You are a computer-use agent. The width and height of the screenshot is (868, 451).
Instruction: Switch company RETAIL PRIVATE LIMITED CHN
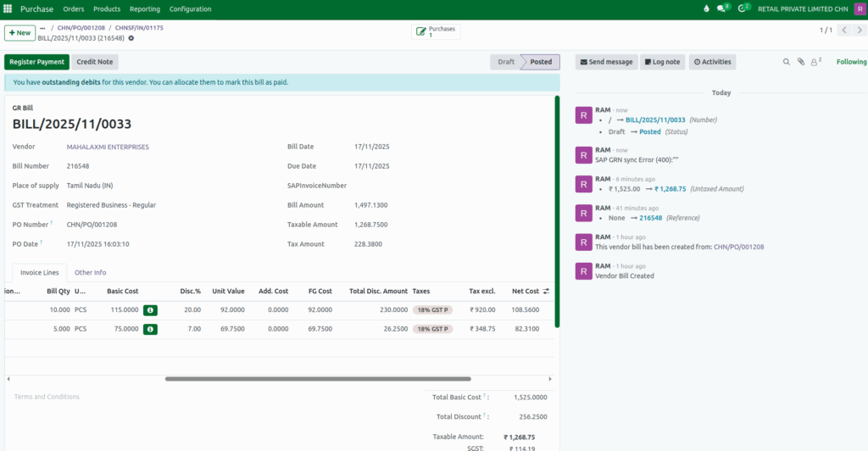coord(803,8)
